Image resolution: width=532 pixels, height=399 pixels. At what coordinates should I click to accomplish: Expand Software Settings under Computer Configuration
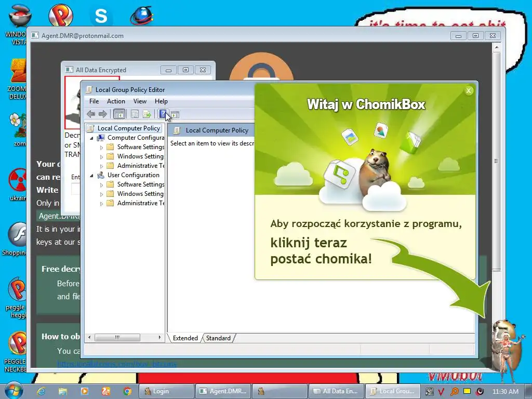pos(101,148)
